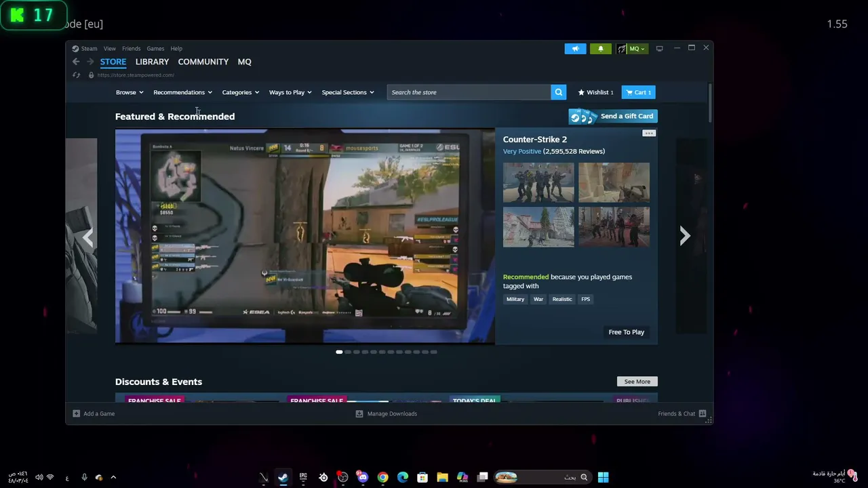This screenshot has width=868, height=488.
Task: Open the Wishlist with 1 item
Action: 595,92
